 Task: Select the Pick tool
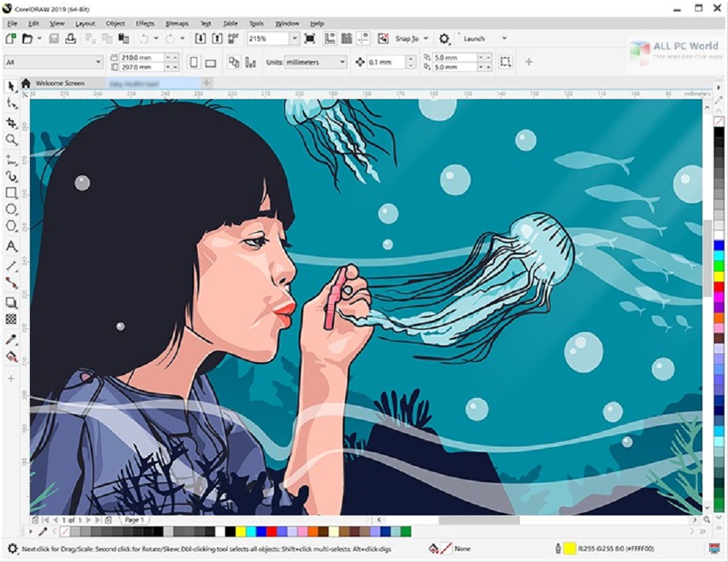pos(11,85)
